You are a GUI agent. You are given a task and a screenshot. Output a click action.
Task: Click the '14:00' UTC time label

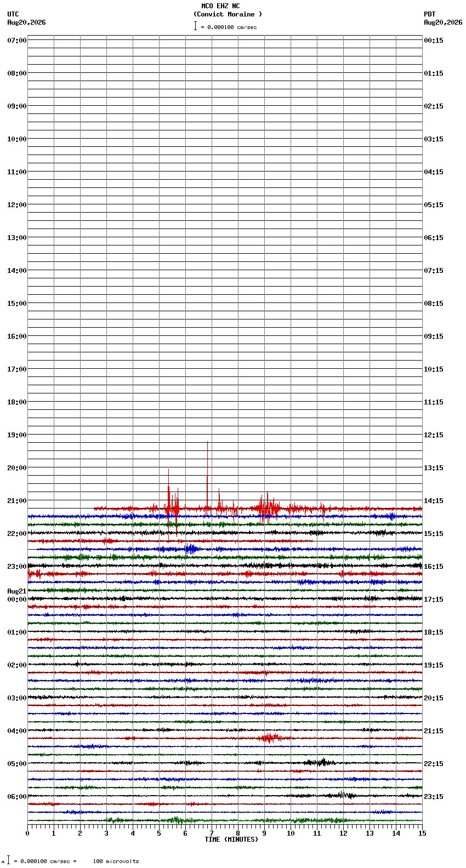tap(17, 271)
